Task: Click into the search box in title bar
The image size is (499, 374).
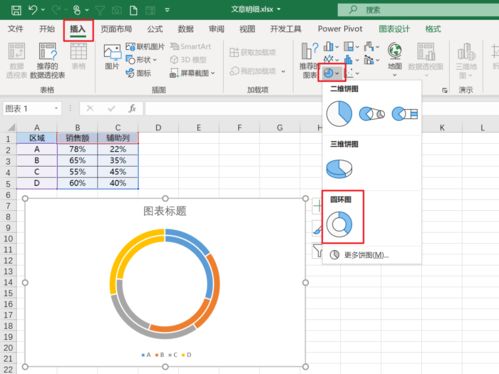Action: tap(418, 10)
